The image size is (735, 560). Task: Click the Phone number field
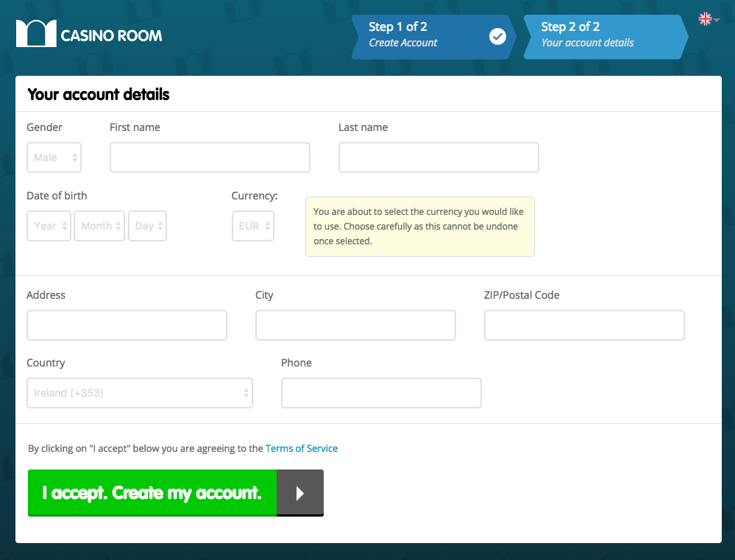381,393
